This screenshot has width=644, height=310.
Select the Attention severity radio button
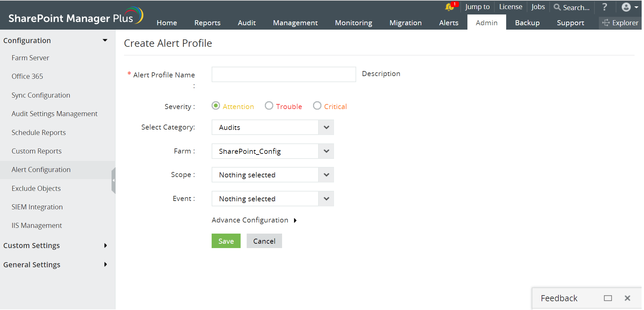pos(216,106)
